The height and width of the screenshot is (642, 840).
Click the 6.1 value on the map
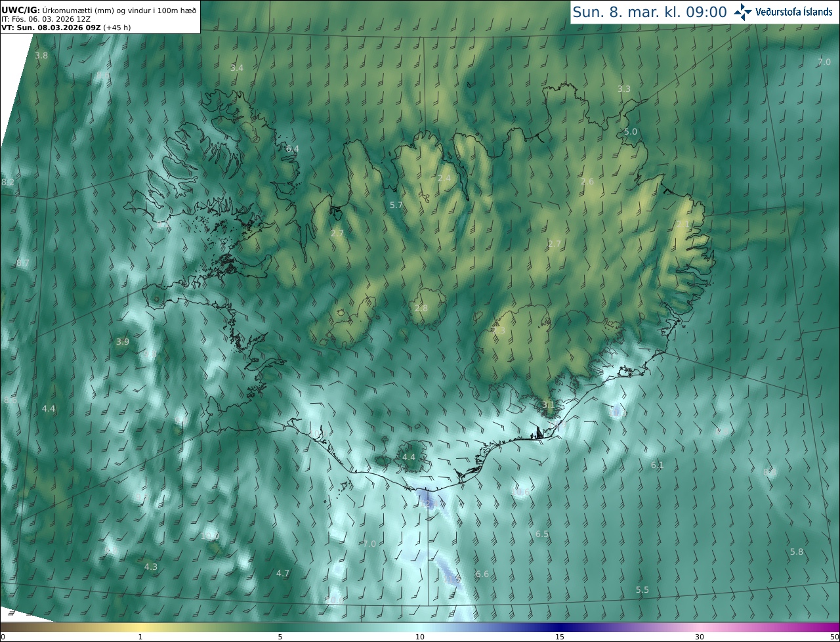tap(658, 465)
